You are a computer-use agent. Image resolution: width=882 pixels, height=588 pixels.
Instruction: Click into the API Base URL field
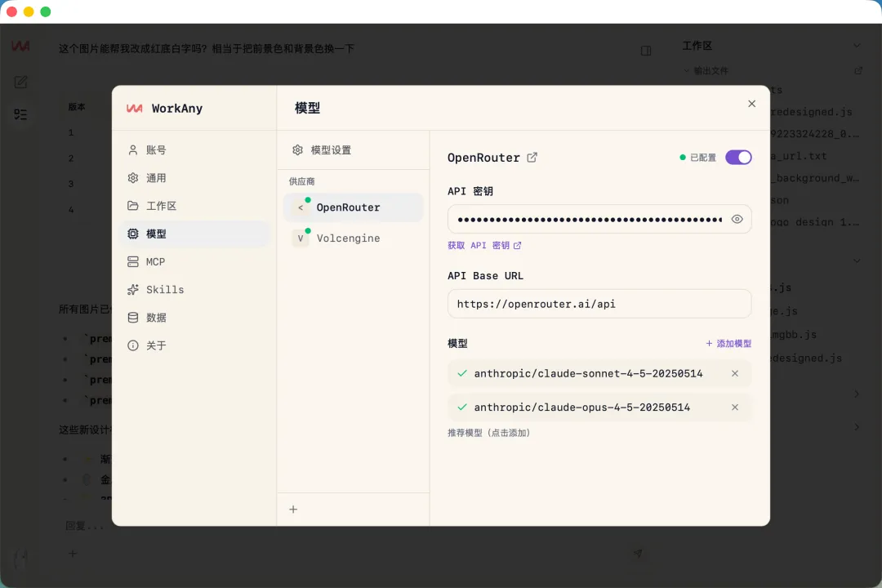(x=599, y=304)
